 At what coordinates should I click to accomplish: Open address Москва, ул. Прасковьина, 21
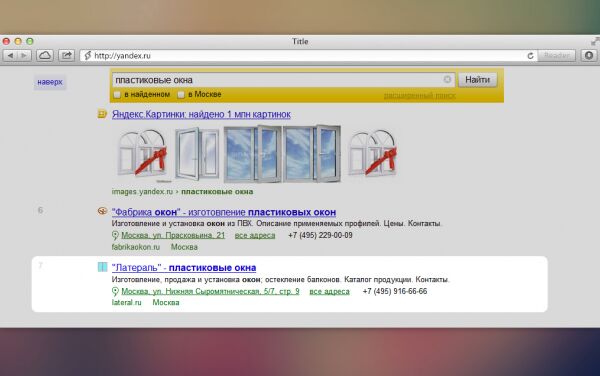[173, 235]
